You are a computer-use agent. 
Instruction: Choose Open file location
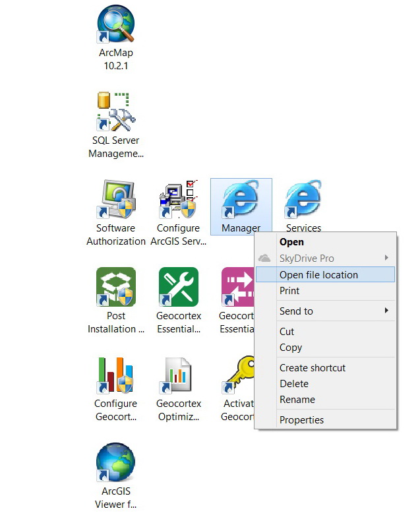(325, 274)
